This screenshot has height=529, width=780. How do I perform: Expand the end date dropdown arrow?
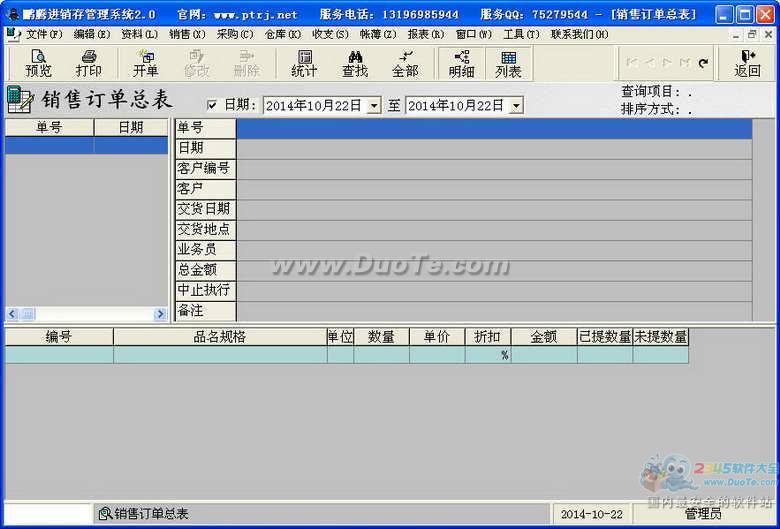pos(516,106)
